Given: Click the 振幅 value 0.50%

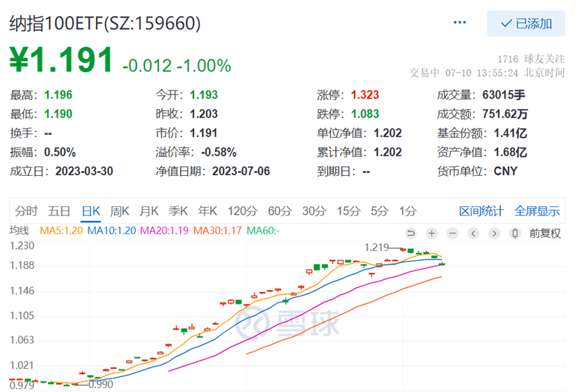Looking at the screenshot, I should click(x=60, y=152).
